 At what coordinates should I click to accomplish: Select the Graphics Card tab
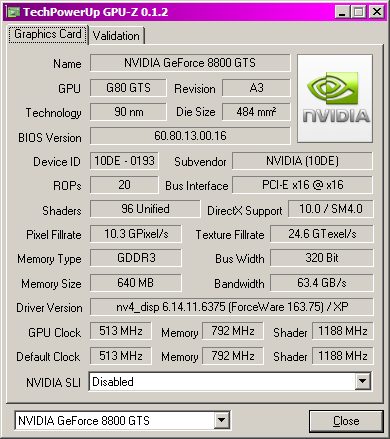click(x=48, y=34)
